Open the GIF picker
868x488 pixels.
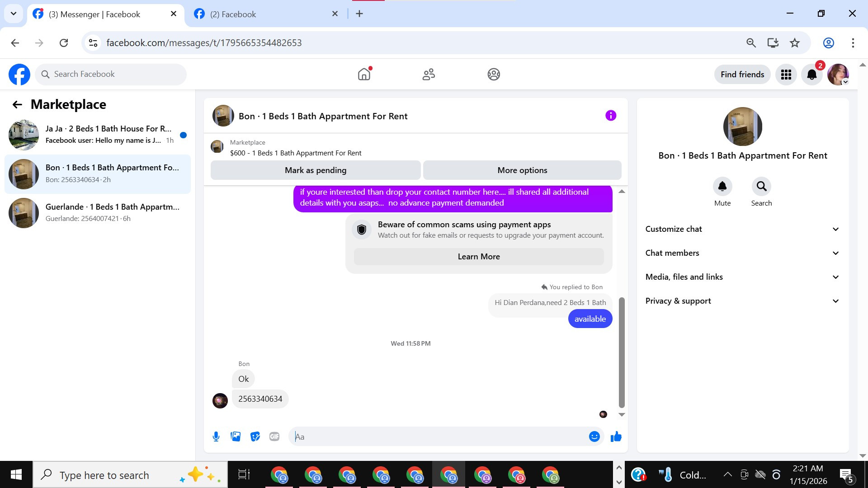click(274, 436)
